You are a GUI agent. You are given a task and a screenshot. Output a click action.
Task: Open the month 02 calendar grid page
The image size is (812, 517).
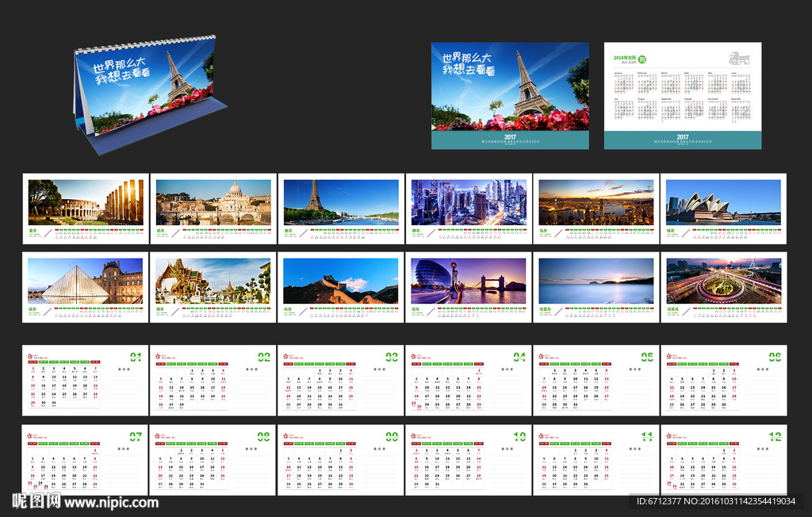pos(213,381)
